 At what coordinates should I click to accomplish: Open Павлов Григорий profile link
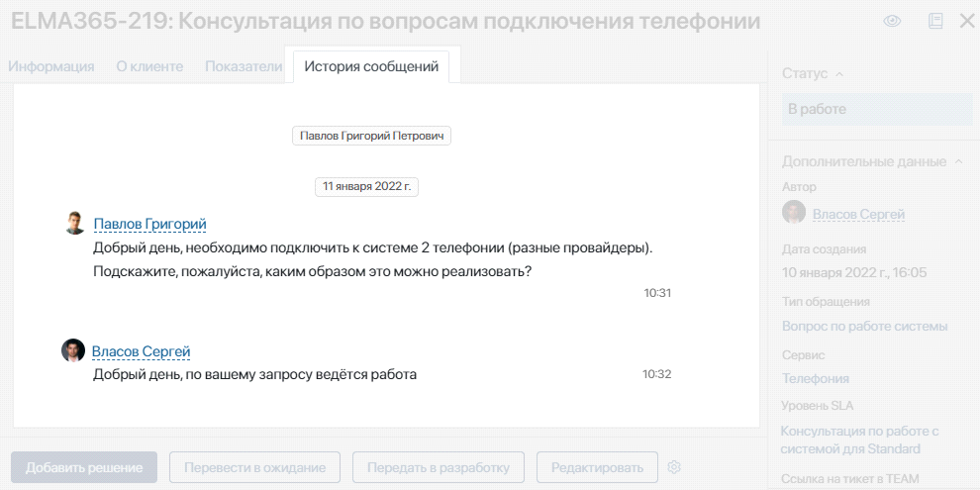150,224
